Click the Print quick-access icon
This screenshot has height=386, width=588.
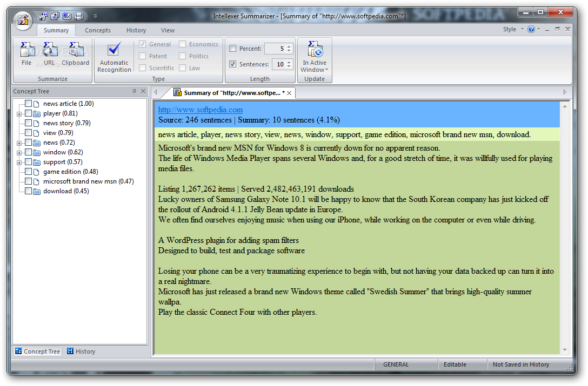click(79, 16)
